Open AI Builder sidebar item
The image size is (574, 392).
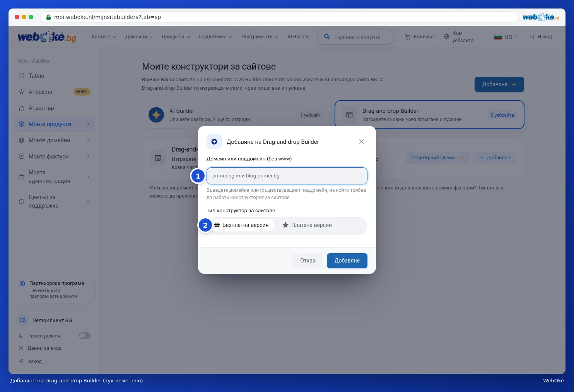[x=54, y=92]
